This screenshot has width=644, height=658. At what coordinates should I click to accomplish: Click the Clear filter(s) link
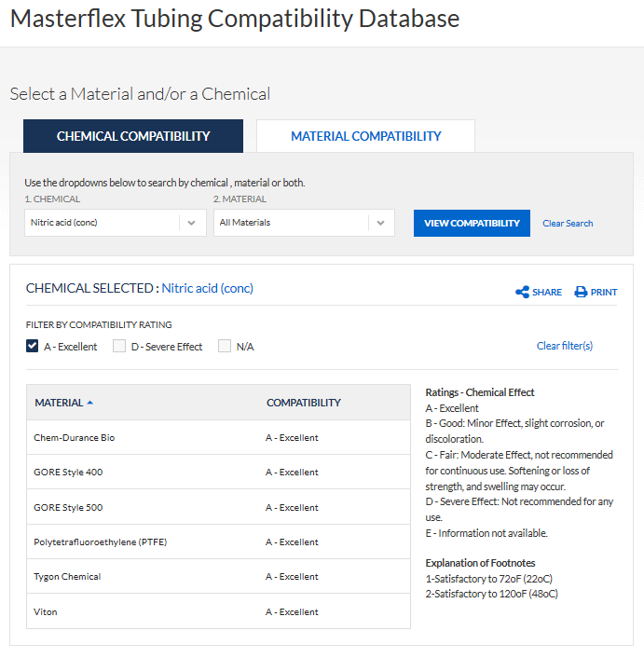[564, 346]
